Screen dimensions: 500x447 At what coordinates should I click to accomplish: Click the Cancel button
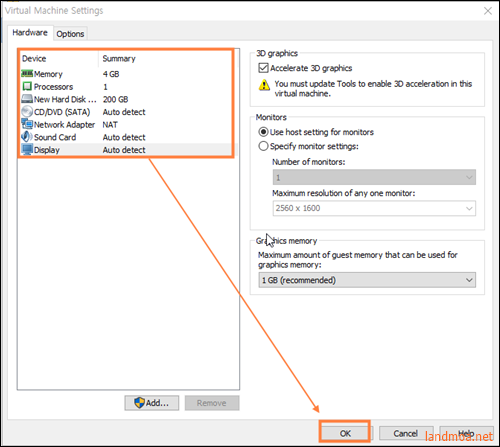pos(406,433)
